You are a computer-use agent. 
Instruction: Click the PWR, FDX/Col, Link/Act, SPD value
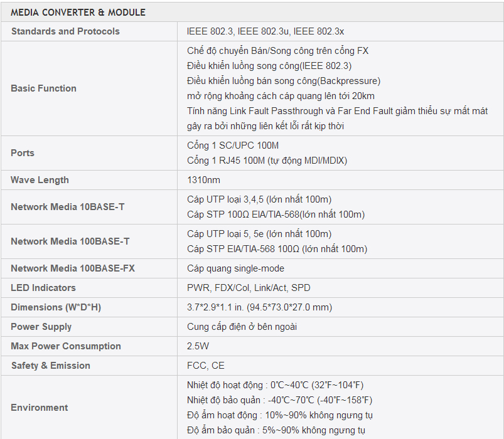click(x=249, y=288)
